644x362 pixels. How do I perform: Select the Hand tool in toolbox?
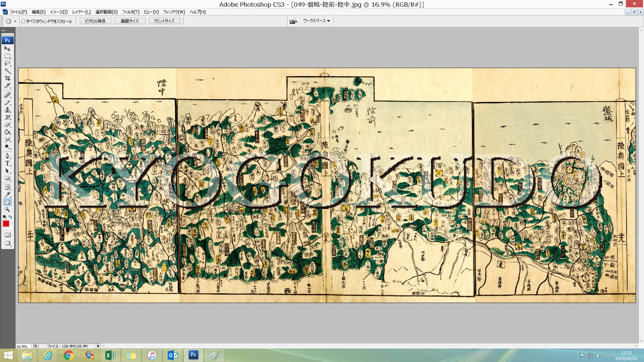7,202
